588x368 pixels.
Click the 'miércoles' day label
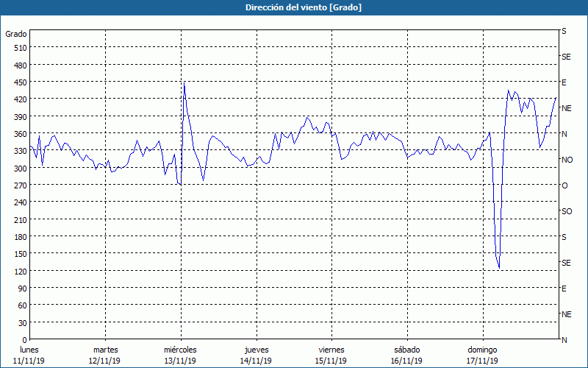(180, 350)
